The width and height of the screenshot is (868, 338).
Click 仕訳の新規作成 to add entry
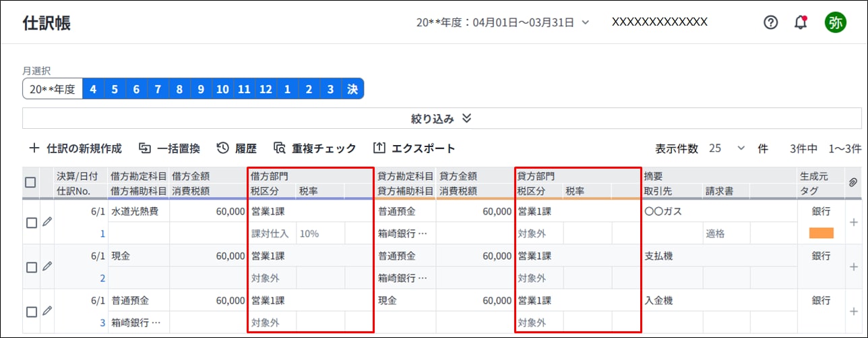coord(75,148)
